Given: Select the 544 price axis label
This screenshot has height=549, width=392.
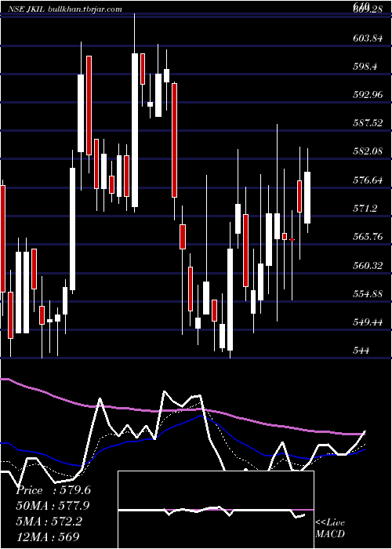Looking at the screenshot, I should [361, 350].
